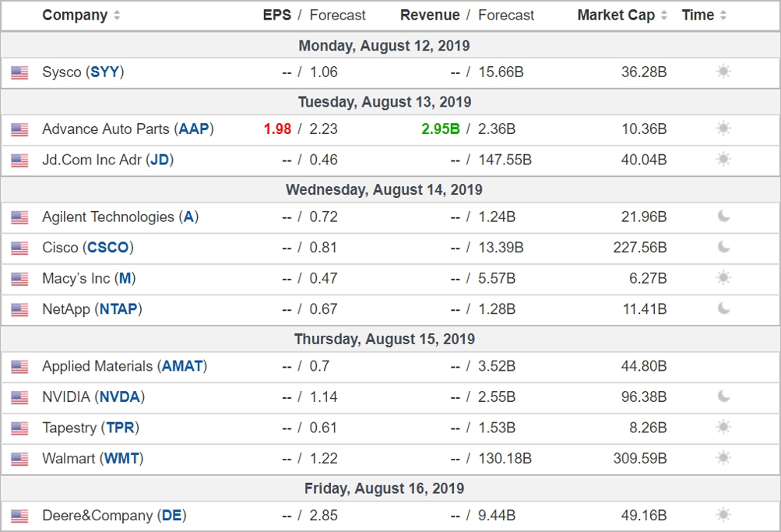Click the 2.85 EPS forecast for Deere
The width and height of the screenshot is (781, 532).
click(x=323, y=516)
